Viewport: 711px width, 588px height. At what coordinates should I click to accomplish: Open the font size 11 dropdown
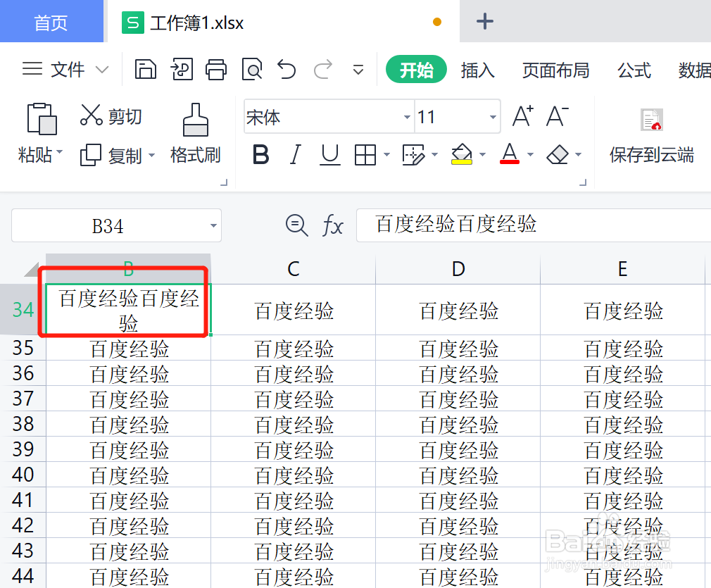493,117
